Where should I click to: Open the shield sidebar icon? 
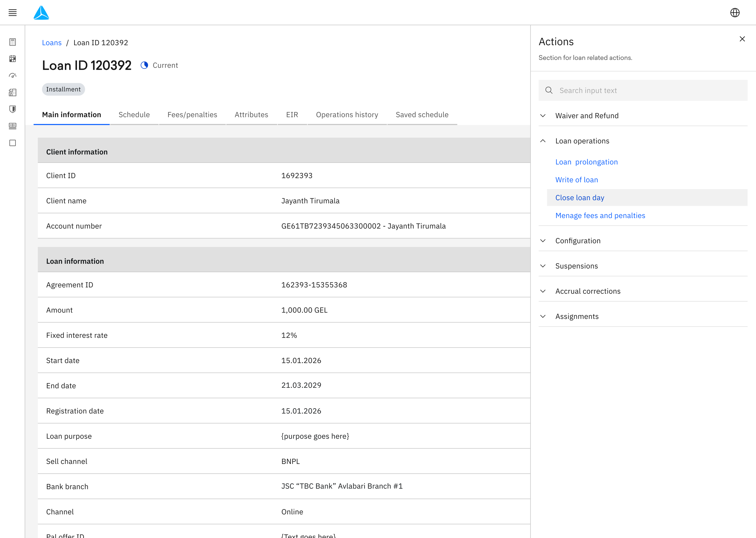tap(13, 109)
